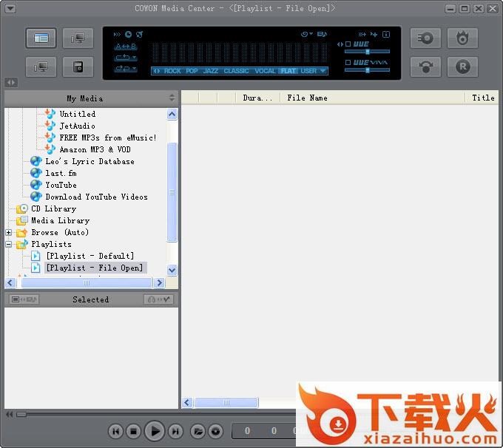
Task: Click the fast-forward triple arrow icon
Action: (117, 34)
